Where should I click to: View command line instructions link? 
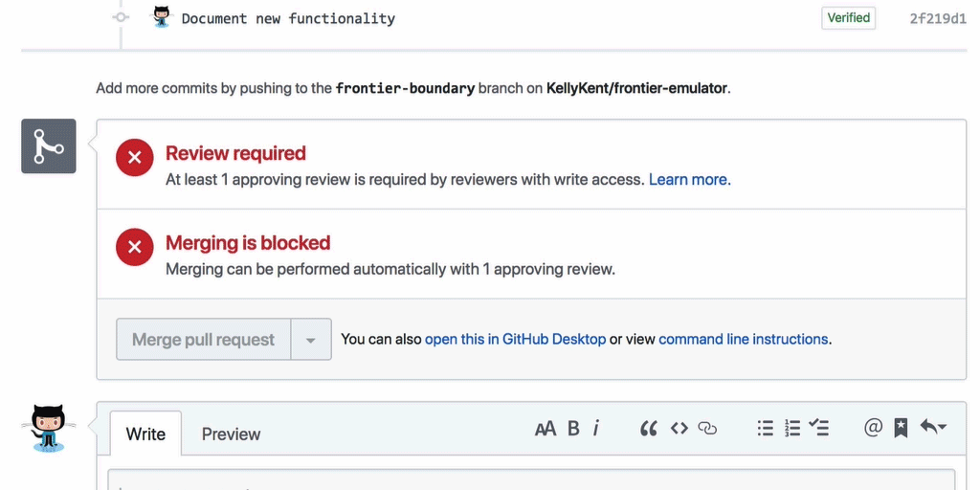[744, 339]
